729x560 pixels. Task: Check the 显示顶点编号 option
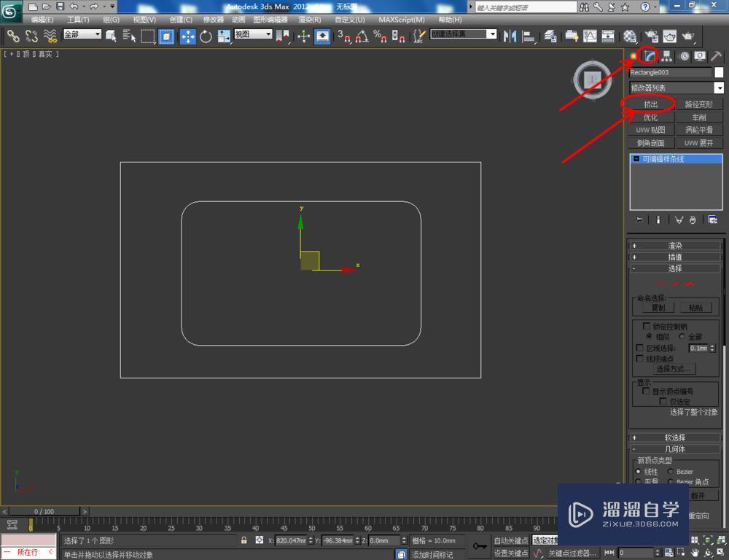(644, 392)
